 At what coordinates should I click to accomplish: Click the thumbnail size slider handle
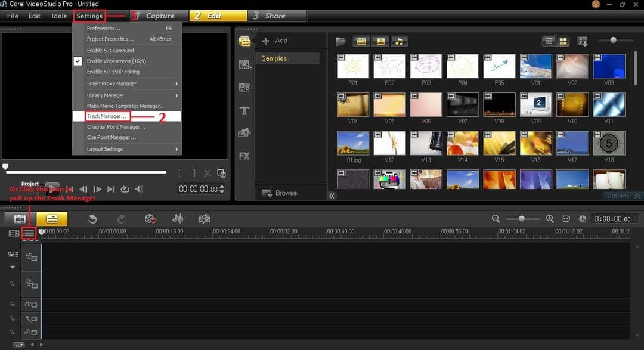coord(614,41)
